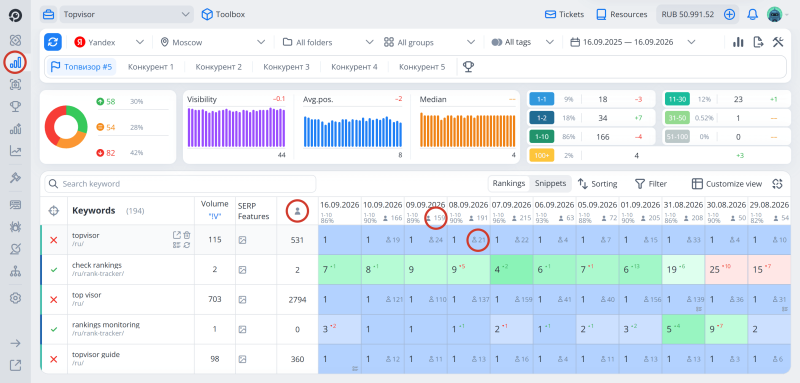Click the export file icon
800x383 pixels.
coord(758,42)
